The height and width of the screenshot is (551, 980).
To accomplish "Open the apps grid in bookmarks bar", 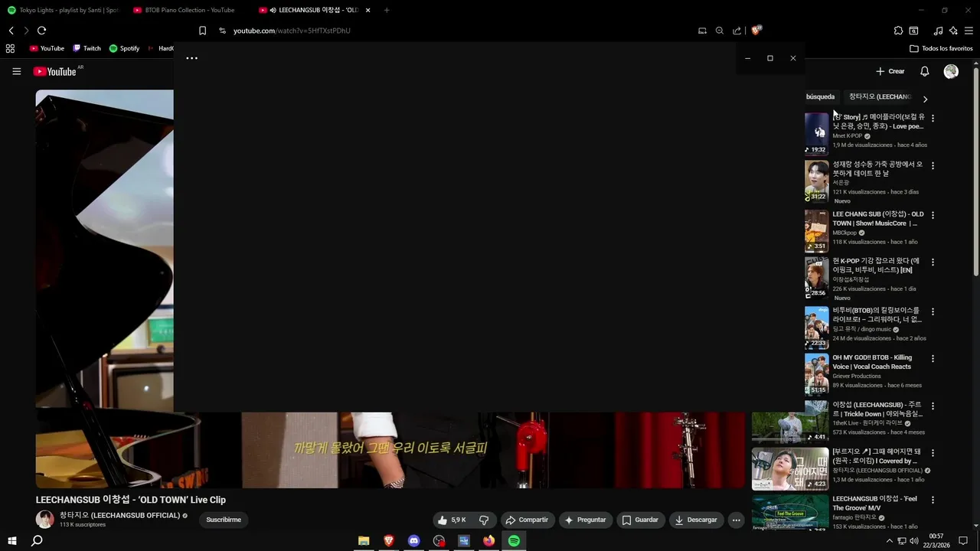I will pyautogui.click(x=10, y=48).
